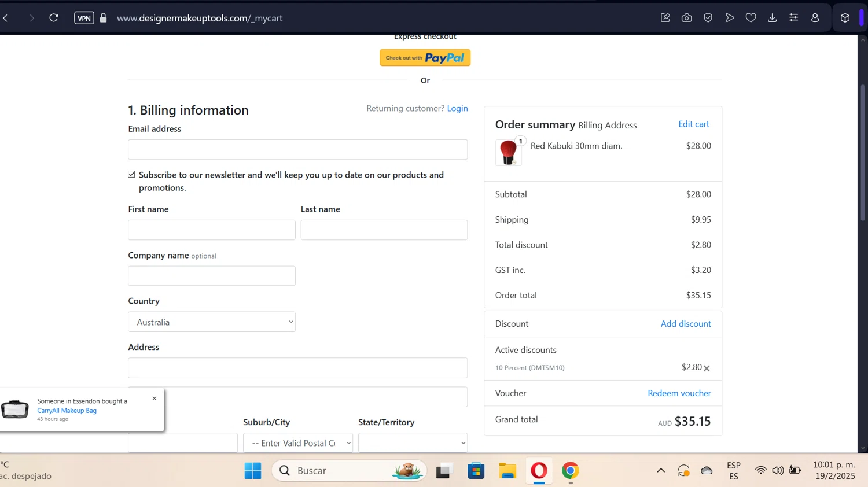The image size is (868, 487).
Task: Open the Microsoft Store taskbar icon
Action: (x=476, y=471)
